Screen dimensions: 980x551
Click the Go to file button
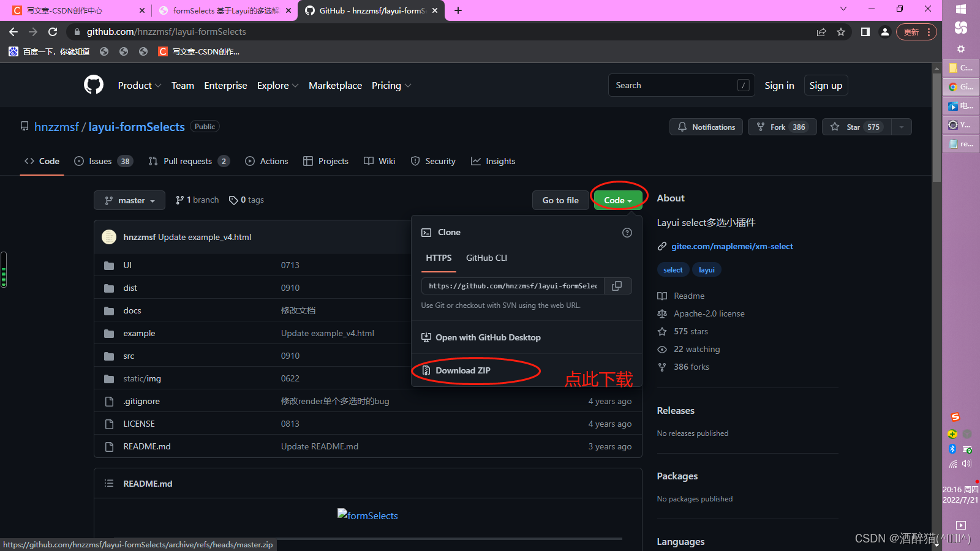pyautogui.click(x=560, y=200)
